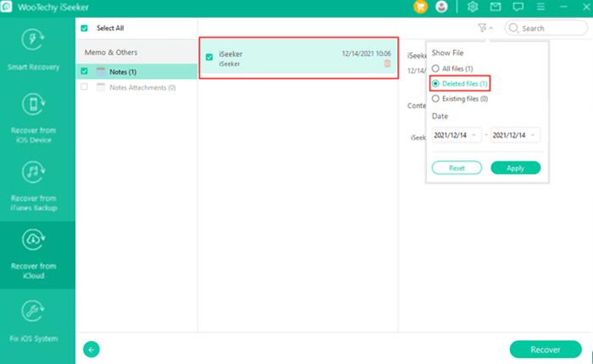The height and width of the screenshot is (364, 593).
Task: Open the start date dropdown
Action: 457,135
